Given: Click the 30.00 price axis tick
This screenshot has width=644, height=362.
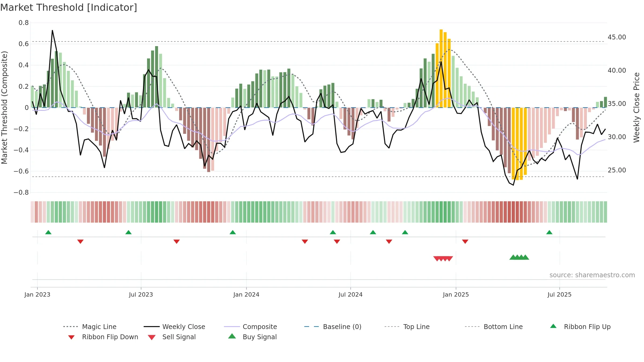Looking at the screenshot, I should click(x=617, y=137).
